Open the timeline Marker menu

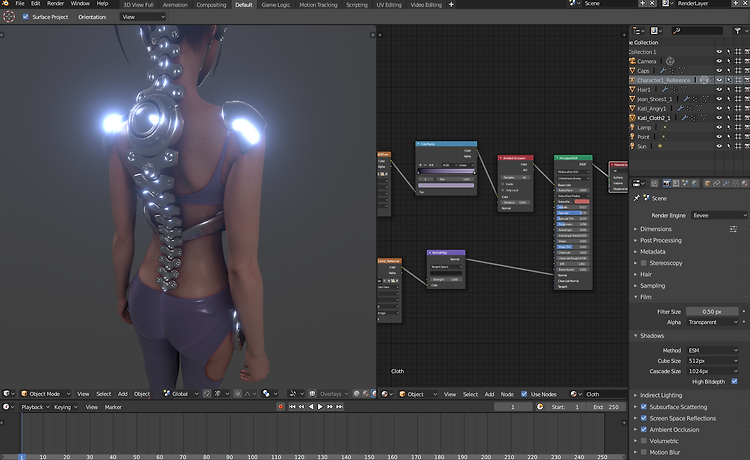tap(113, 407)
